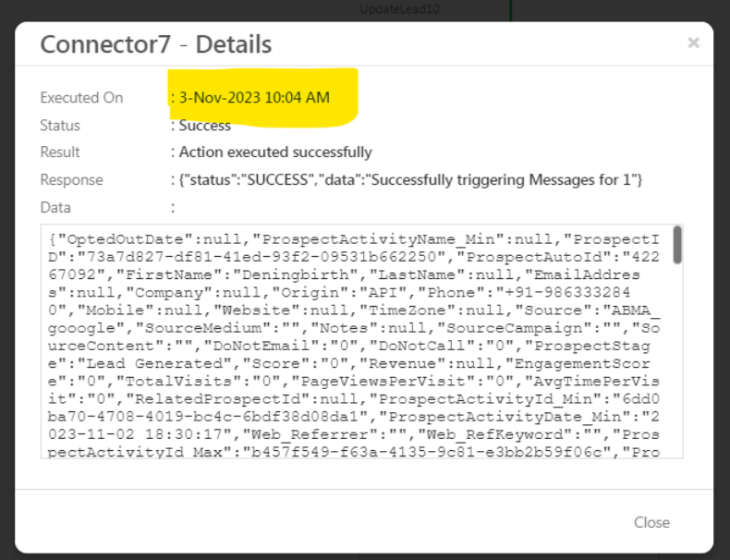Click the UpdateLead10 node label behind dialog

[x=398, y=9]
